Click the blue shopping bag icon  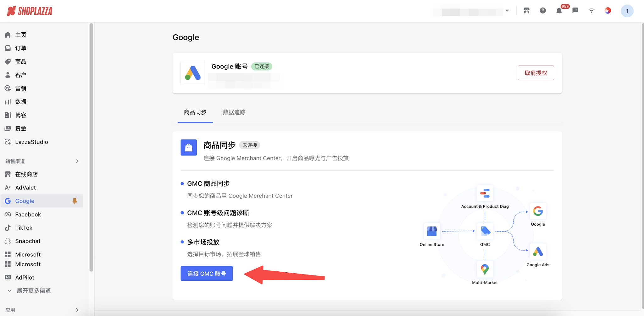point(189,148)
